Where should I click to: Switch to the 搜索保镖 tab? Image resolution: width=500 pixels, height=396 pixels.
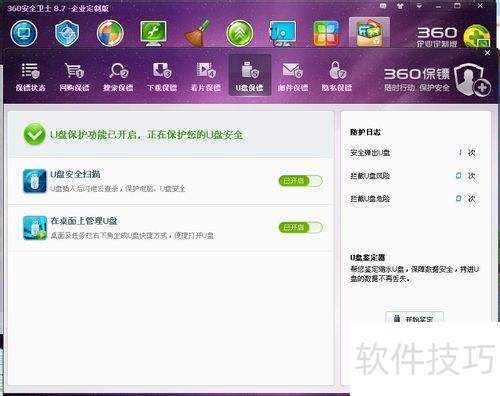point(118,76)
